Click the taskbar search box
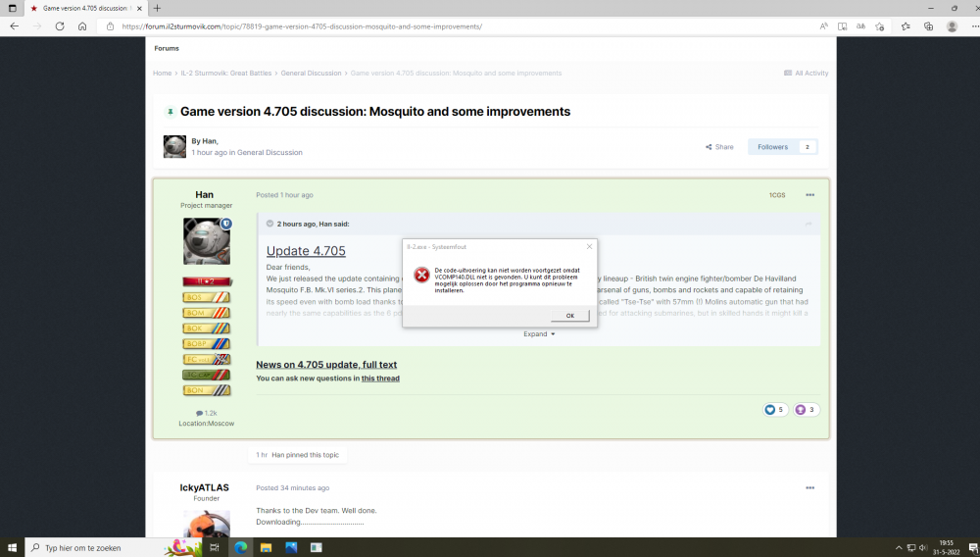This screenshot has width=980, height=557. click(113, 547)
